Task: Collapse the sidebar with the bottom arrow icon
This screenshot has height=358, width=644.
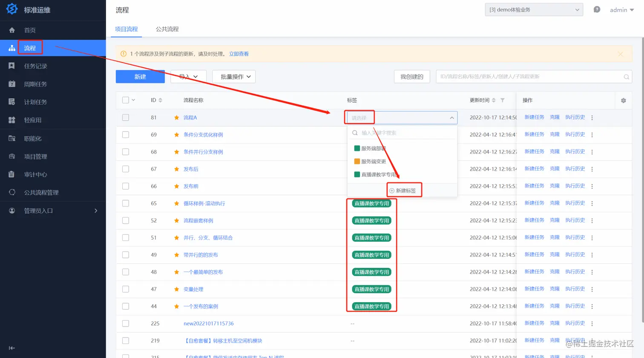Action: click(x=12, y=348)
